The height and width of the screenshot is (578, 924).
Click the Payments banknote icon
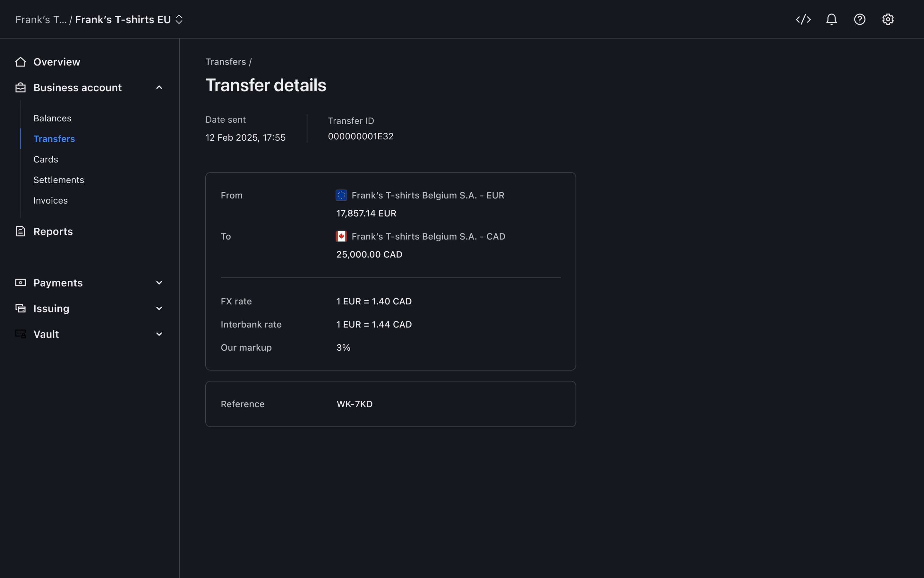pyautogui.click(x=21, y=283)
